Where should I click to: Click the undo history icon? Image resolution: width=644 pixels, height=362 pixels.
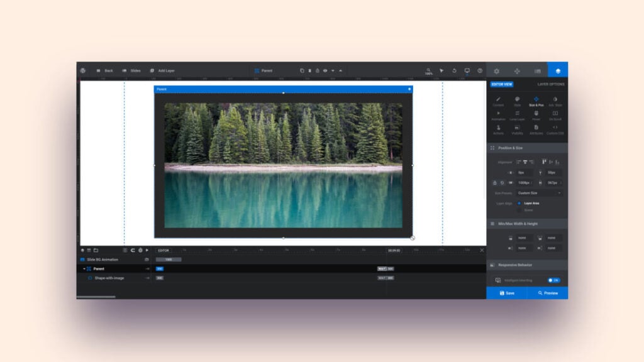[x=454, y=70]
